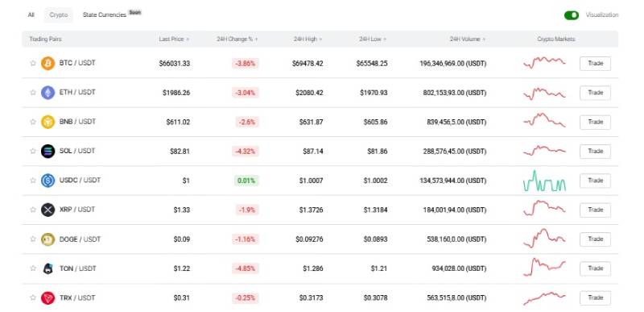Star the SOL / USDT pair
Screen dimensions: 644x312
[33, 151]
